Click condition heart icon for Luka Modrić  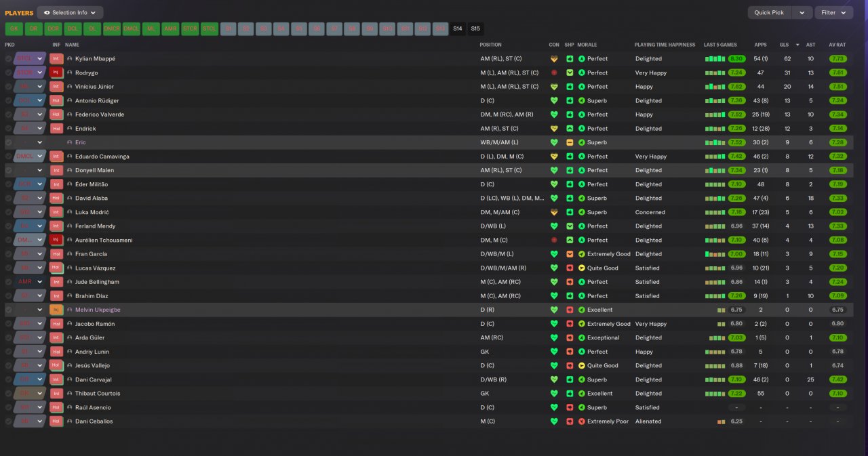[x=554, y=212]
